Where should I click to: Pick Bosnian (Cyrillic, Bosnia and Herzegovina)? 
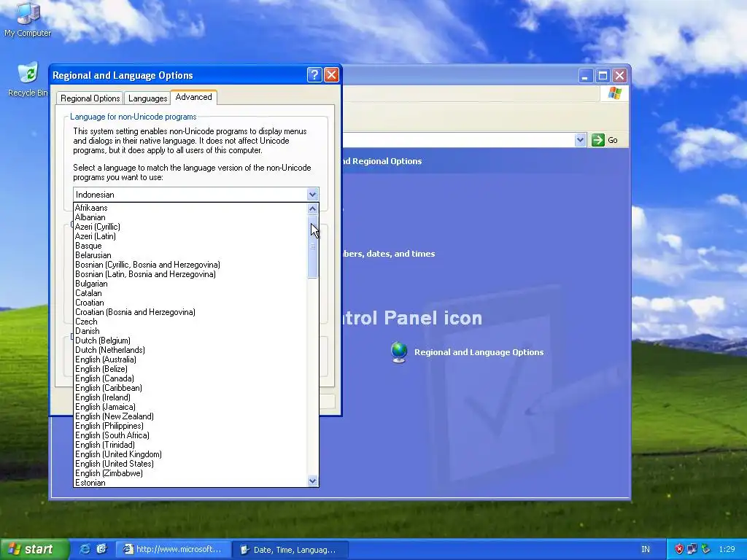point(190,265)
